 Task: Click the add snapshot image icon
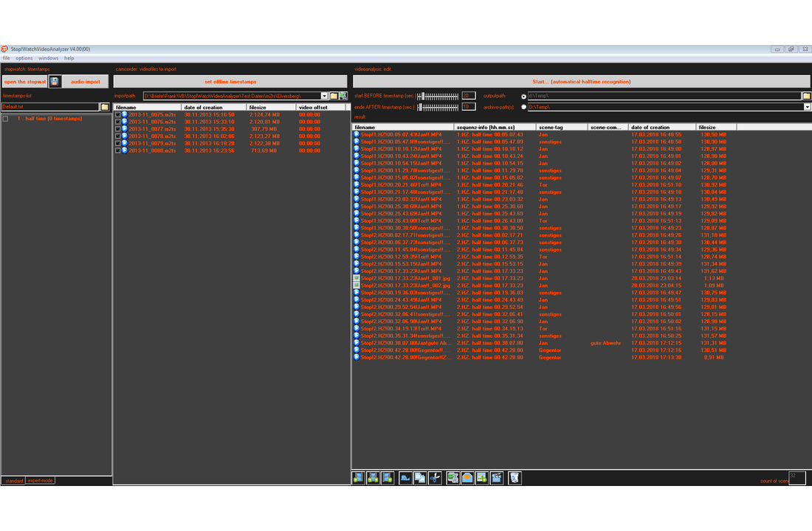pos(481,478)
